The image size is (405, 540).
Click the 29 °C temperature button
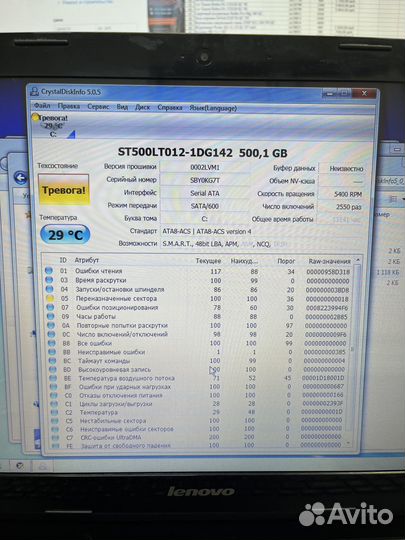(65, 235)
